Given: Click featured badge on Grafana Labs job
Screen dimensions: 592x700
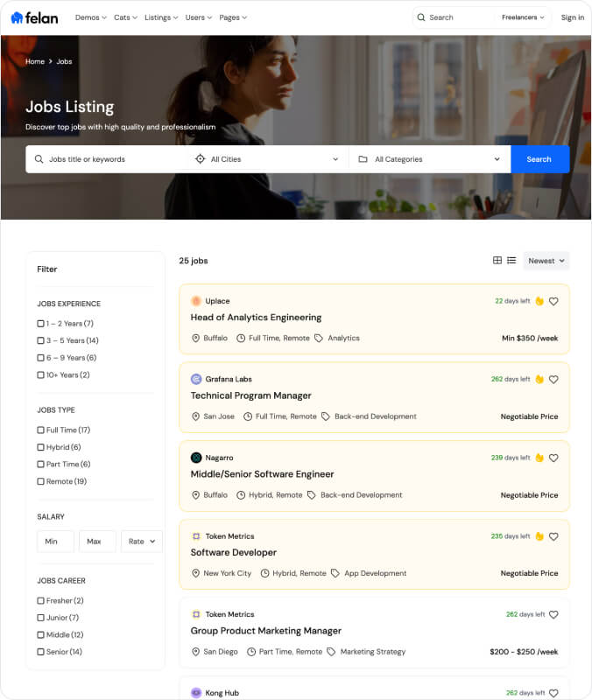Looking at the screenshot, I should click(539, 379).
